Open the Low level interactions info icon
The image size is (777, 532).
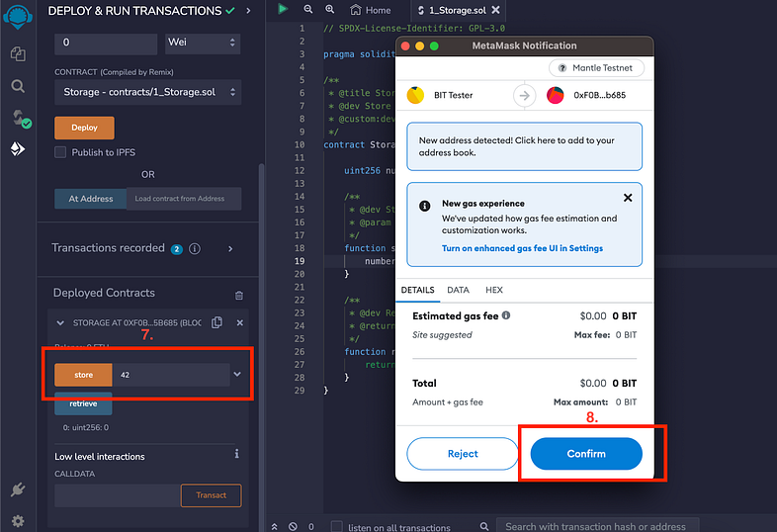pos(237,454)
